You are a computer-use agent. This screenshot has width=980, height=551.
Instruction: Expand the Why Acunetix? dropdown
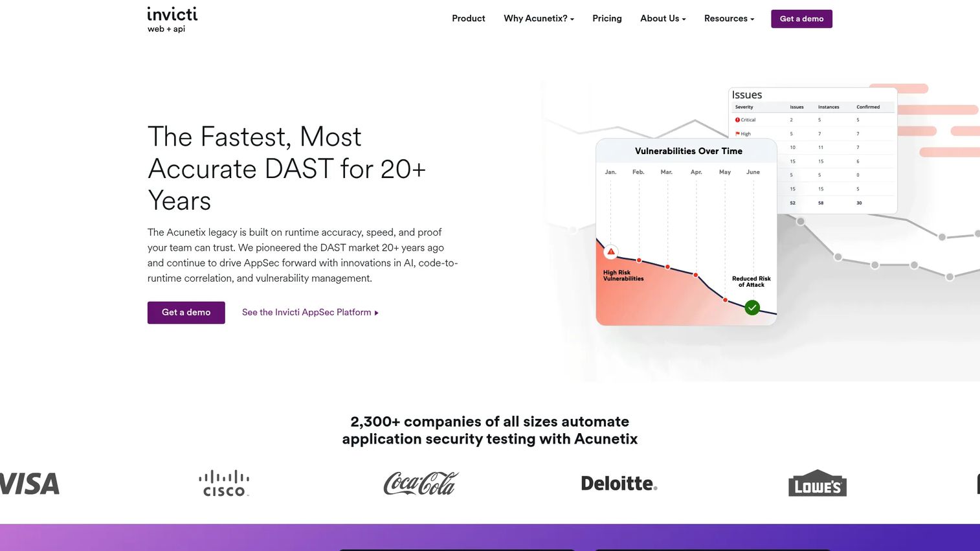pos(539,19)
